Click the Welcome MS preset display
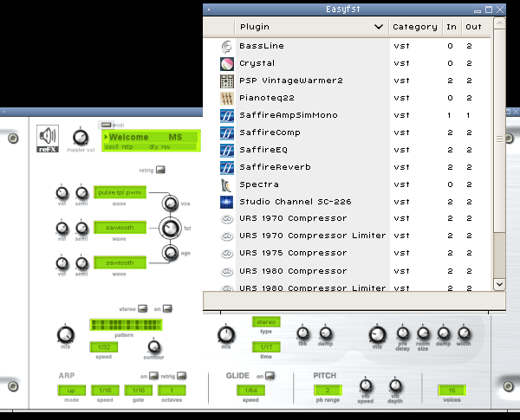 coord(151,140)
